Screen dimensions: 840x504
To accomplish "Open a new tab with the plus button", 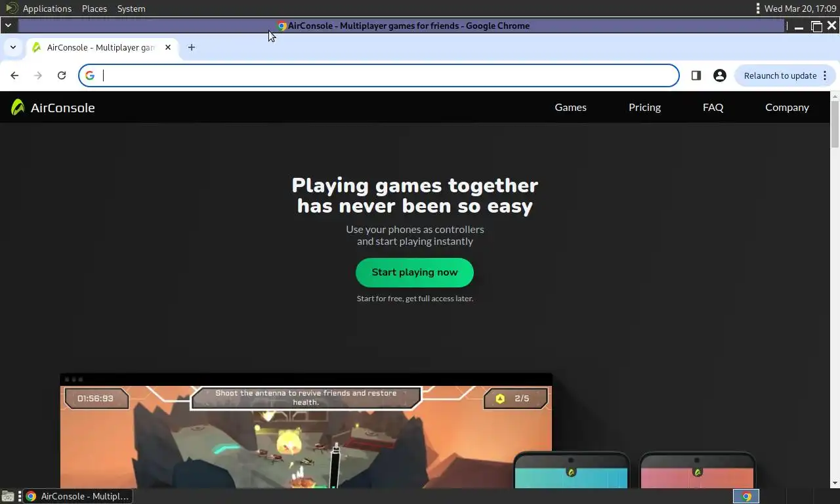I will (x=192, y=47).
